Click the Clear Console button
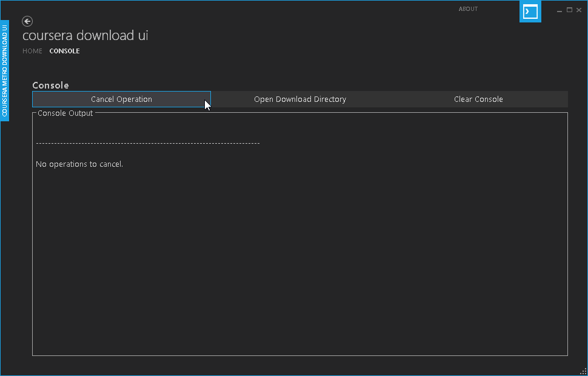588x376 pixels. pyautogui.click(x=478, y=99)
